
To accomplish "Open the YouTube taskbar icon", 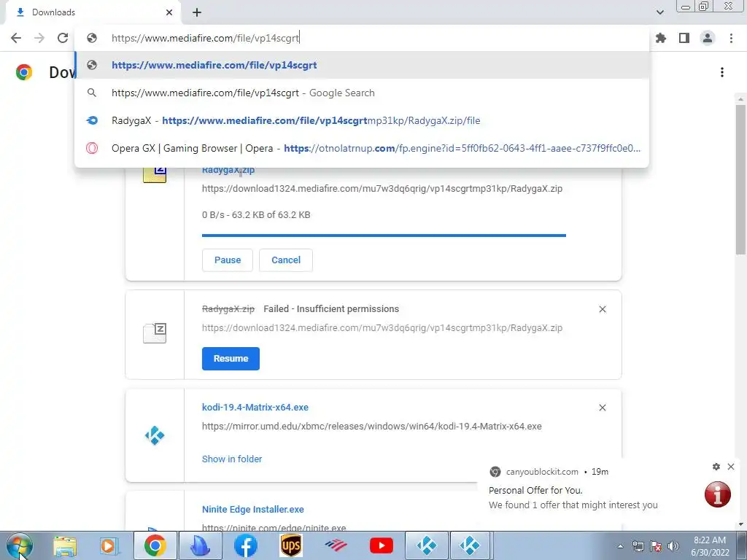I will pyautogui.click(x=382, y=545).
